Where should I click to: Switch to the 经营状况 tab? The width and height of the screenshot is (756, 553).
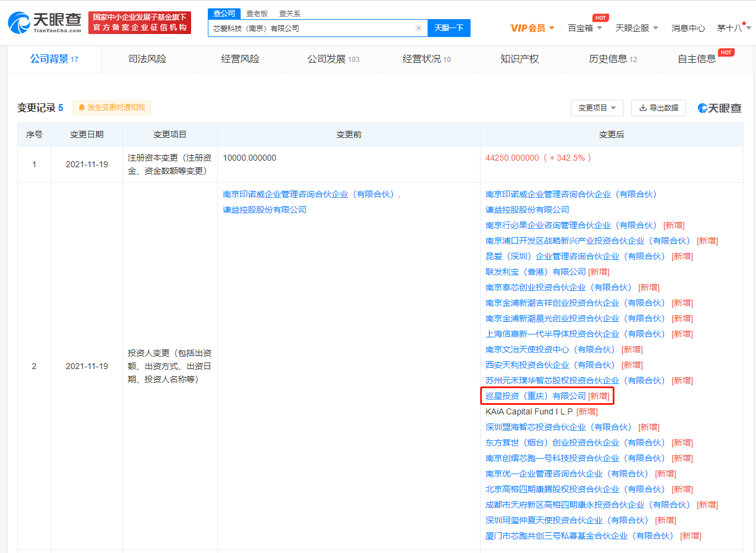(x=426, y=59)
